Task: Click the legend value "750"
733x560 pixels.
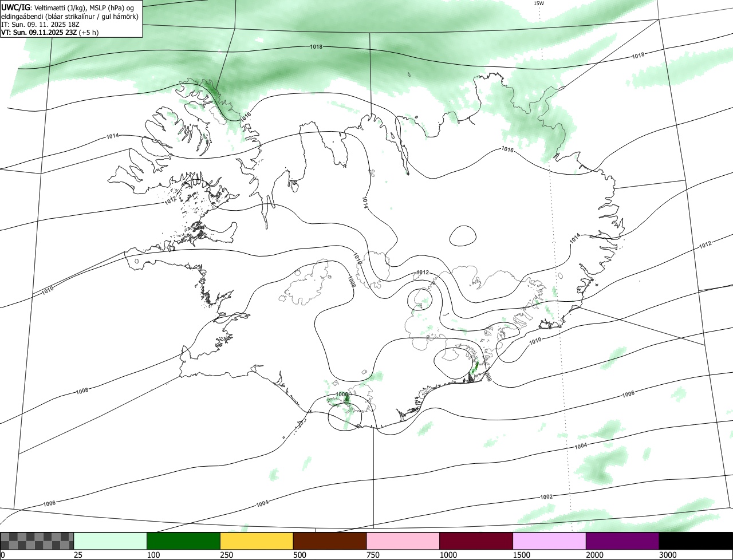Action: [373, 555]
